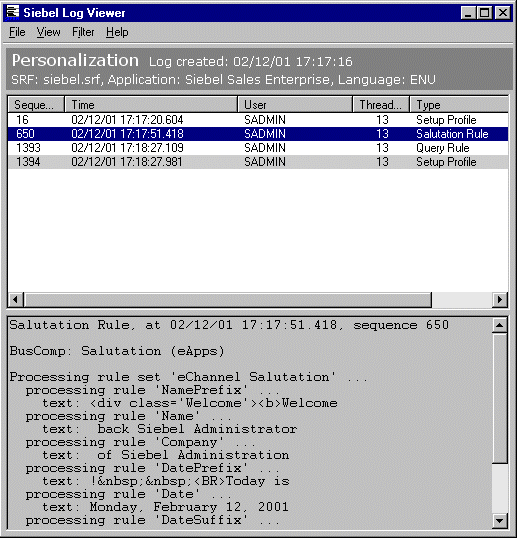This screenshot has width=517, height=538.
Task: Click the "processing rule 'DateSuffix'" line
Action: coord(153,520)
